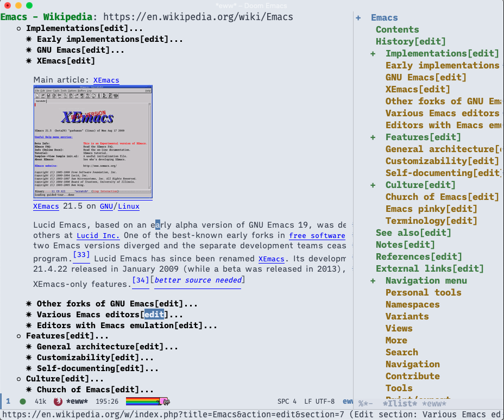The image size is (504, 420).
Task: Click the LF UTF-8 encoding indicator
Action: (319, 402)
